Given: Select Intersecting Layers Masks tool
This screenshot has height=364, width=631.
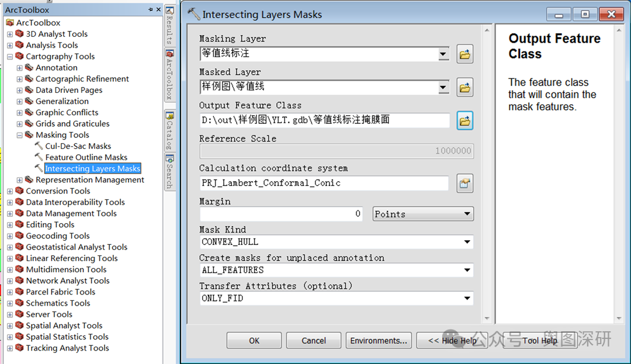Looking at the screenshot, I should click(x=92, y=168).
